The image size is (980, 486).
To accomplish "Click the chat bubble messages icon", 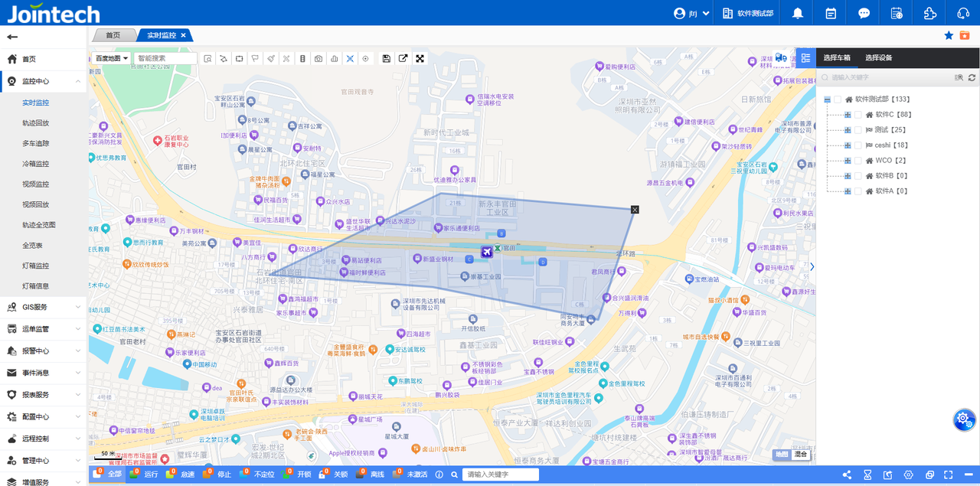I will coord(864,13).
